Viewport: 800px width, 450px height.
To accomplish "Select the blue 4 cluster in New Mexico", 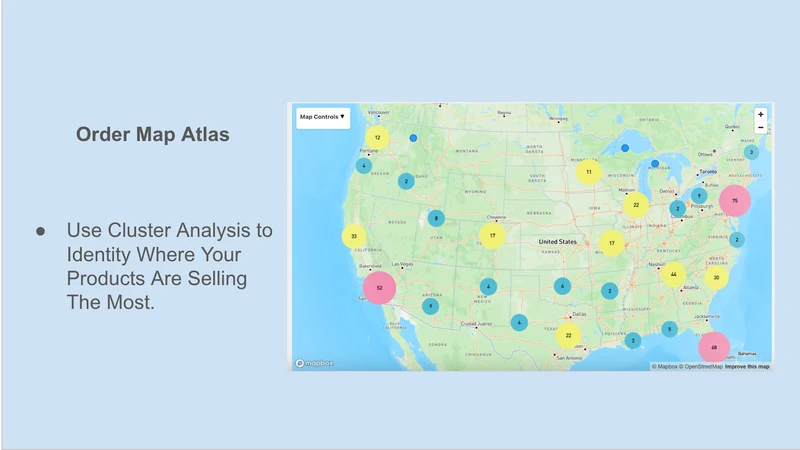I will tap(488, 287).
